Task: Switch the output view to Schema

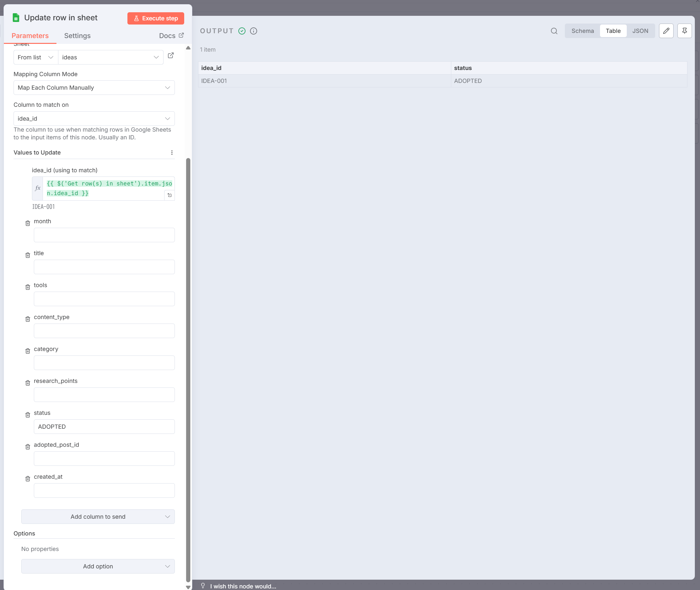Action: 582,31
